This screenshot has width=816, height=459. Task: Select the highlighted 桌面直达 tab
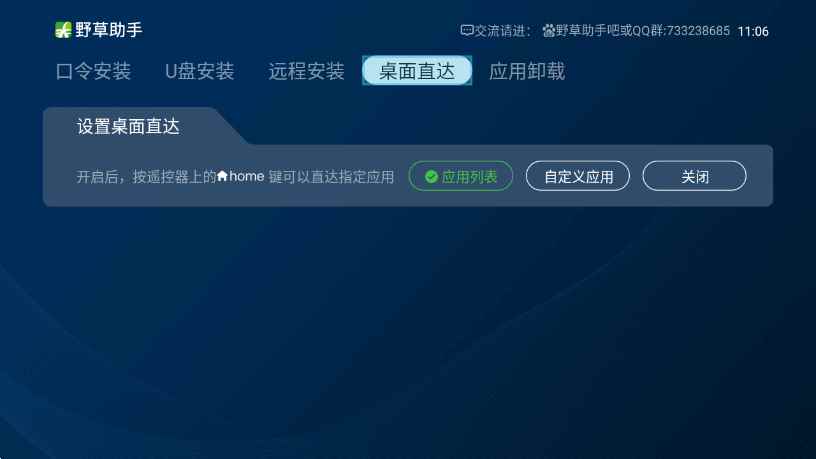click(x=417, y=70)
